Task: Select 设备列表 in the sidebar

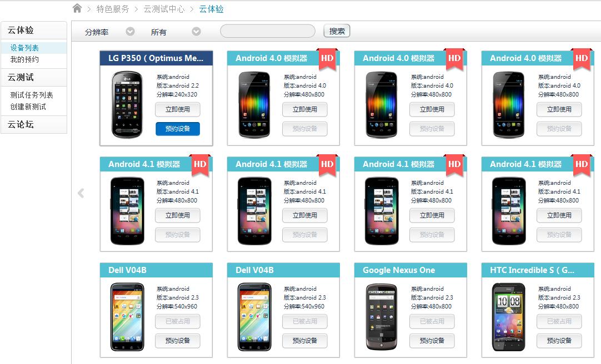Action: point(24,48)
